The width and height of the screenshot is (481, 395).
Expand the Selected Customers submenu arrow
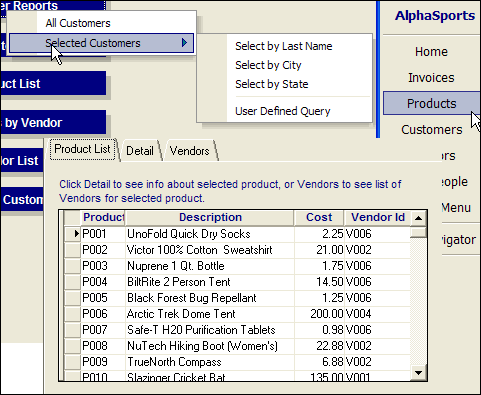coord(184,43)
